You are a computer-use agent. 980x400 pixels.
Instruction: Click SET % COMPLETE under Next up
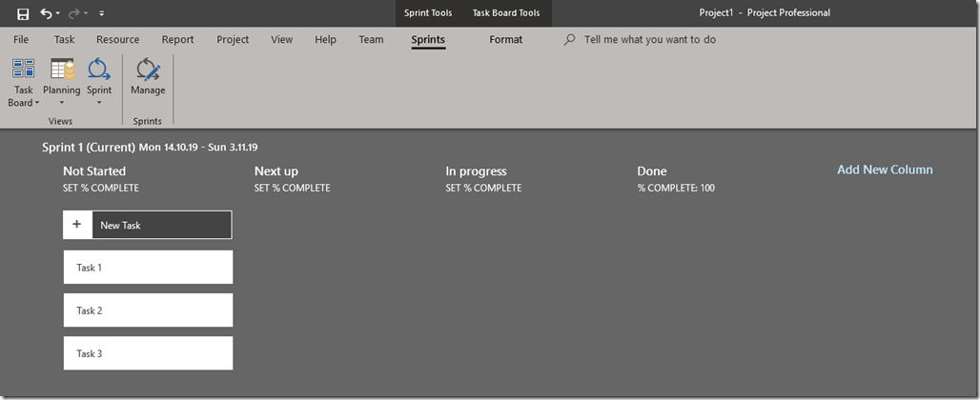[292, 189]
